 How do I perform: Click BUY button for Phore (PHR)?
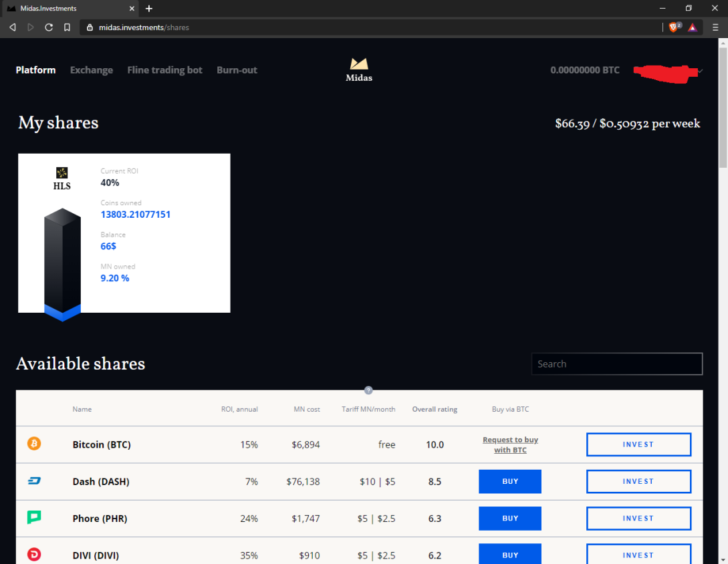[510, 519]
